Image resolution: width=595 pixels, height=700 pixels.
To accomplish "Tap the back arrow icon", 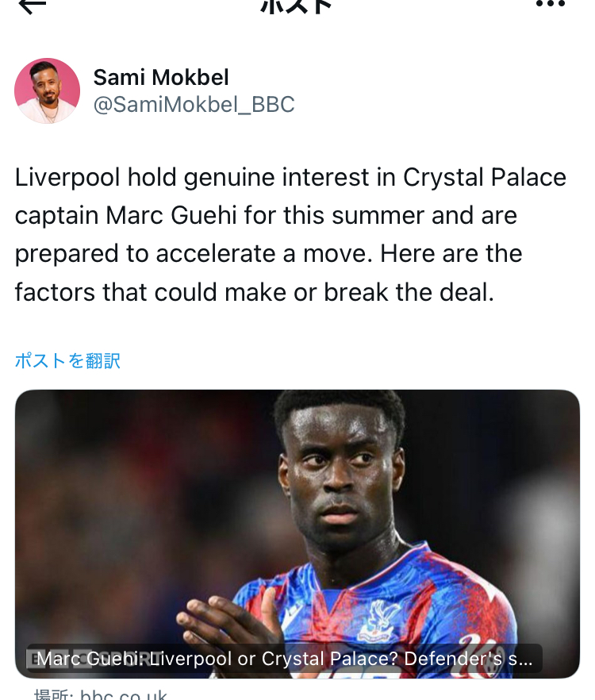I will click(x=33, y=6).
